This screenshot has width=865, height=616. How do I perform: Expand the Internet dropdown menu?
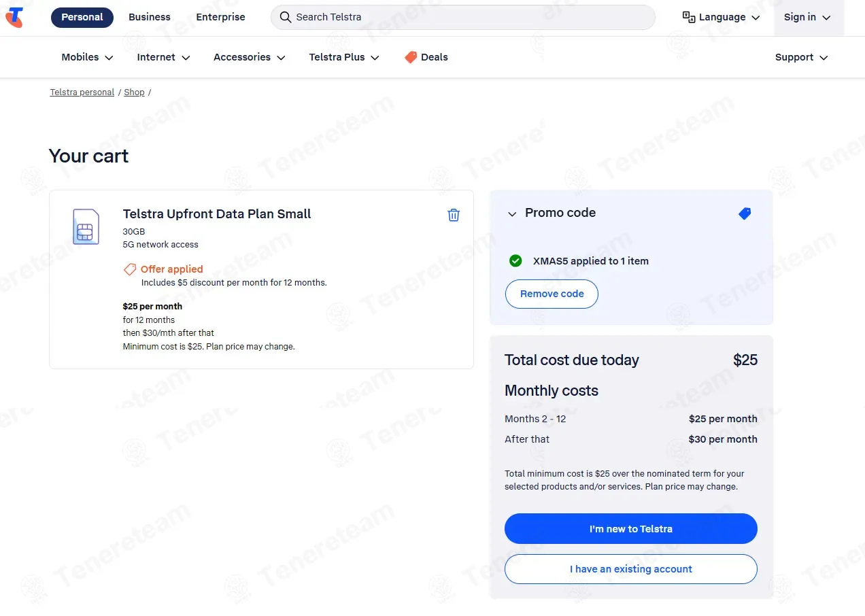[x=163, y=57]
